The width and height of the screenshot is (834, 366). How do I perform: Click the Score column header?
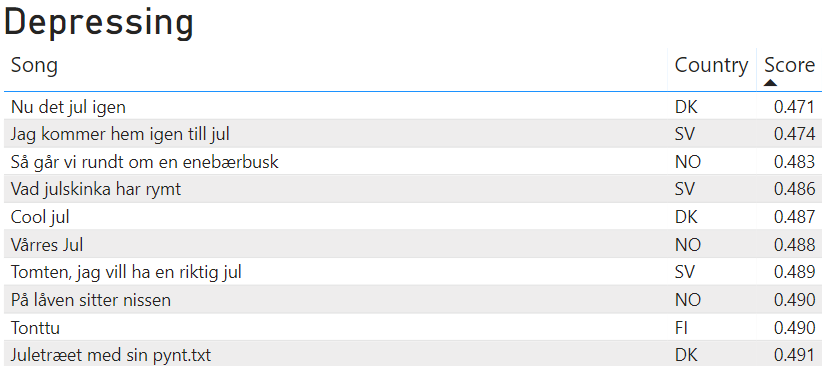(x=789, y=65)
